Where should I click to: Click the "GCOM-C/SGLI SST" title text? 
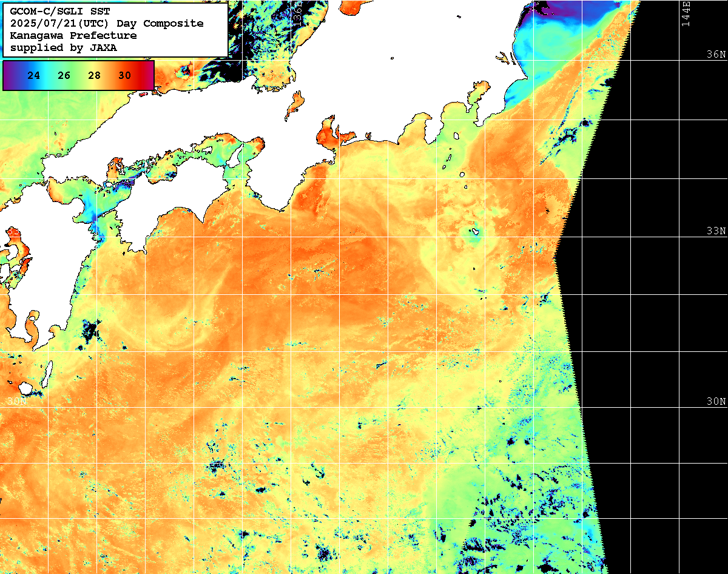coord(59,11)
